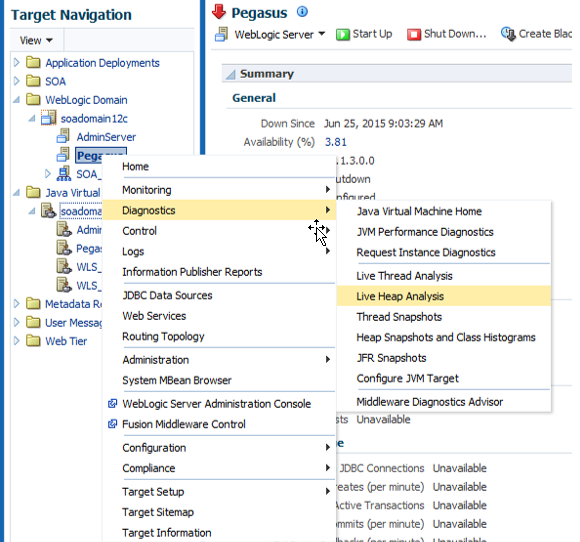Screen dimensions: 580x542
Task: Click the JVM pool icon beside soadoma
Action: pos(48,211)
